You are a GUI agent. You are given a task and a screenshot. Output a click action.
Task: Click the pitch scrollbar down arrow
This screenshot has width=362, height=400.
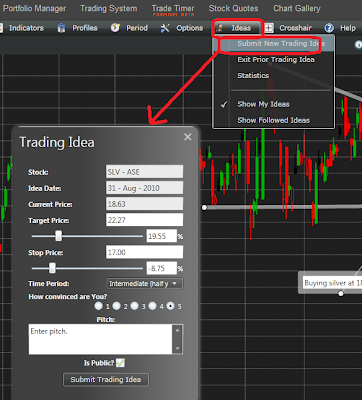[x=177, y=349]
